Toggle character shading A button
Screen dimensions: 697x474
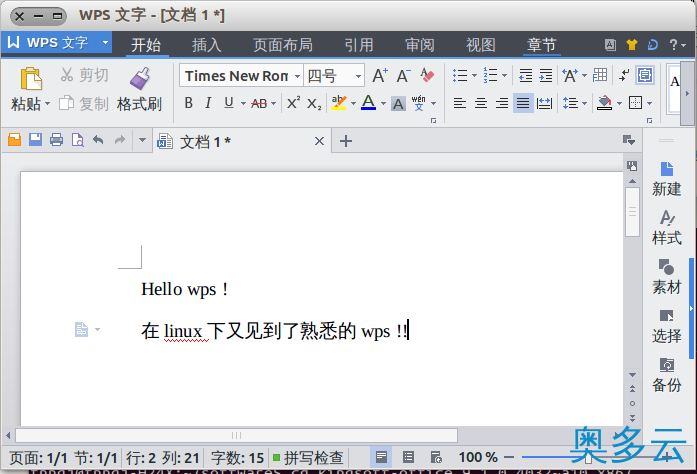click(398, 104)
